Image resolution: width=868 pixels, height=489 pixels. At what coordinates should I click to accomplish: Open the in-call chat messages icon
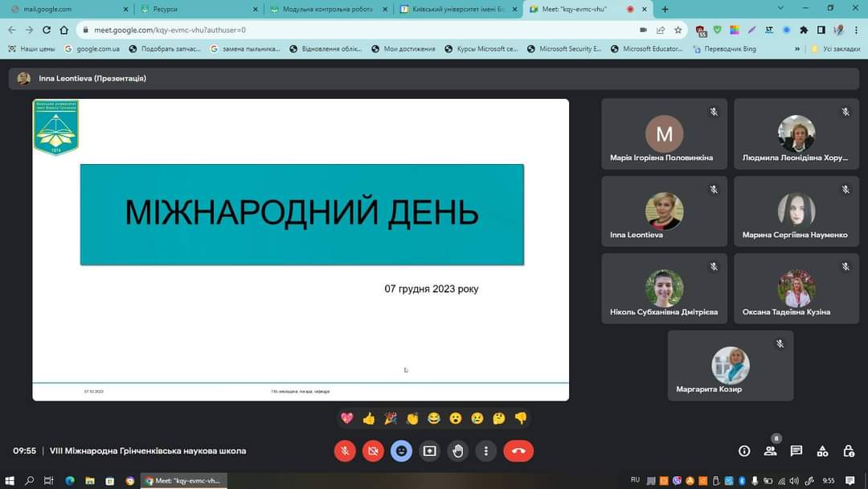point(797,450)
